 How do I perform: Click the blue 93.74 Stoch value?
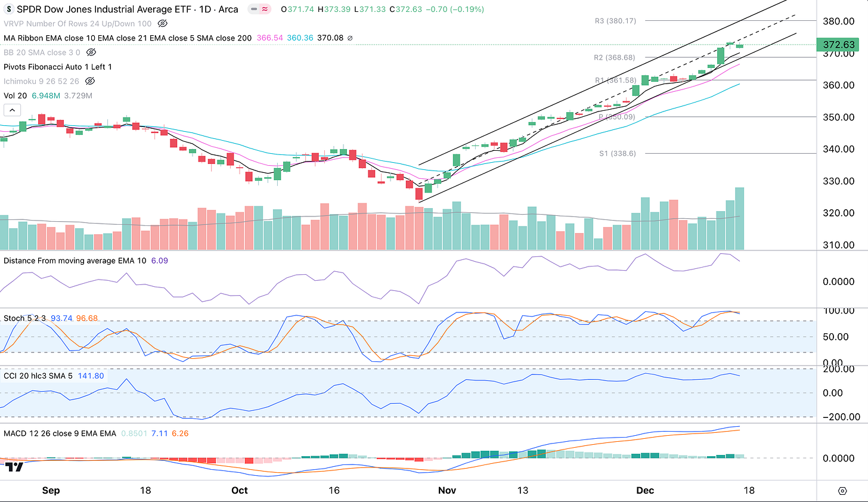(61, 318)
